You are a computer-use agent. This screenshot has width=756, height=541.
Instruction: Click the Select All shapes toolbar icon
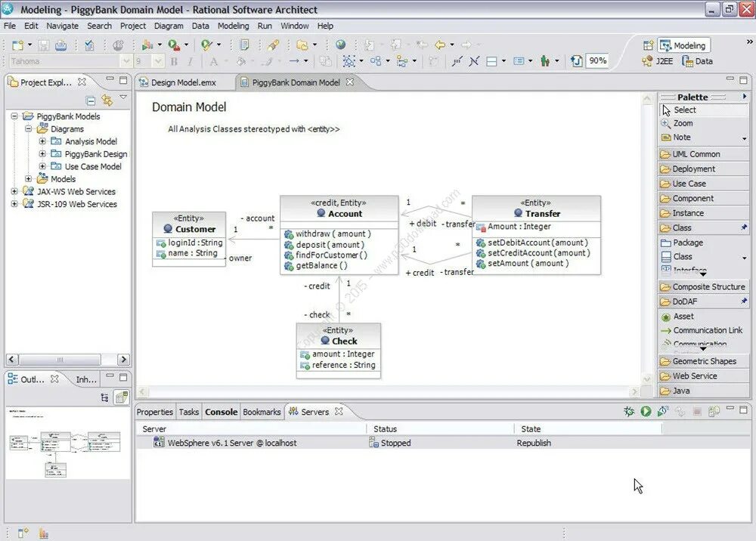point(349,61)
